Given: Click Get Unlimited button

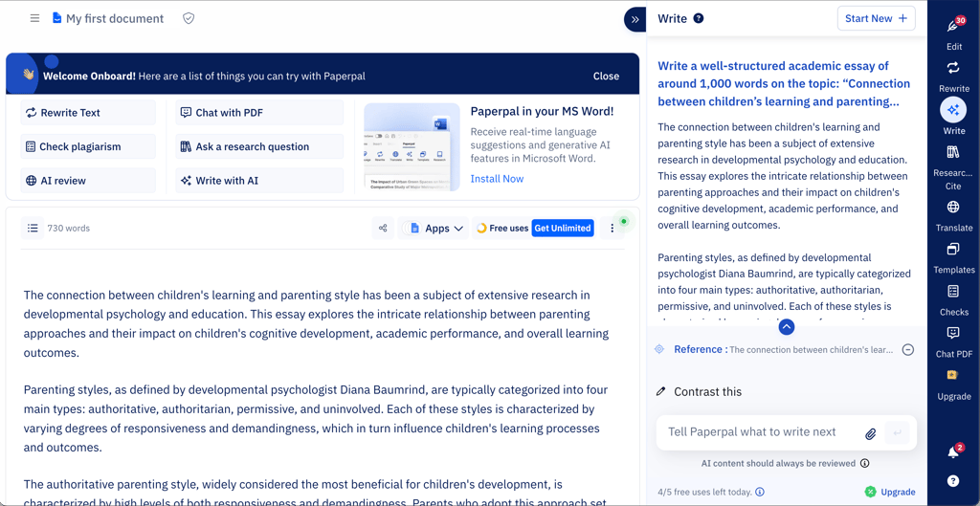Looking at the screenshot, I should [x=563, y=228].
